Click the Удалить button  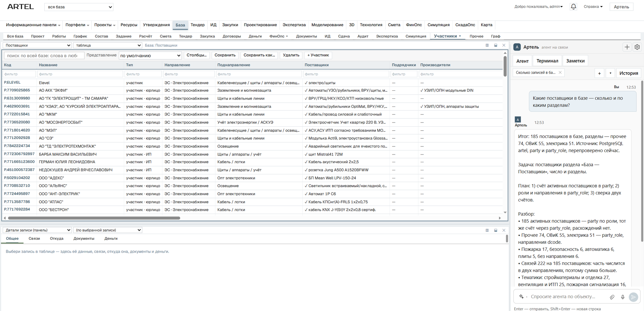(291, 55)
